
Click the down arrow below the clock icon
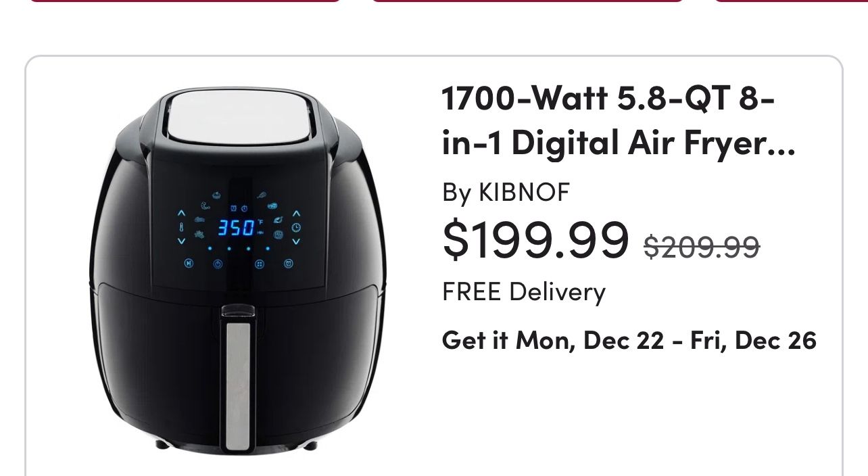coord(296,241)
